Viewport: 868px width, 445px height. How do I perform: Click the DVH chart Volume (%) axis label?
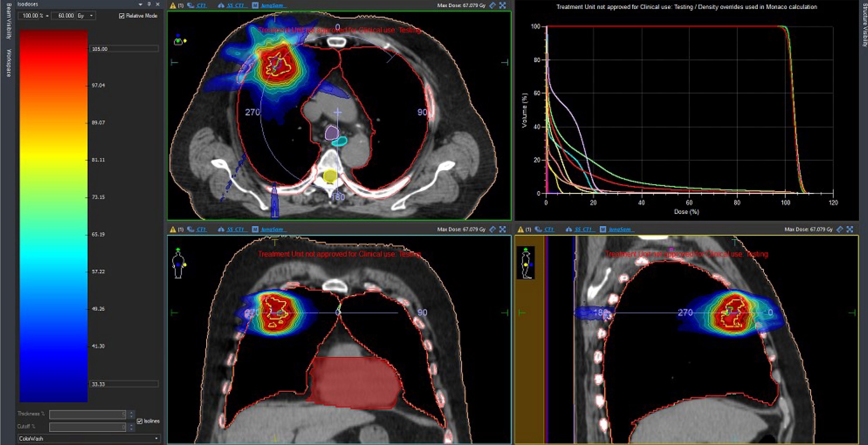(525, 111)
